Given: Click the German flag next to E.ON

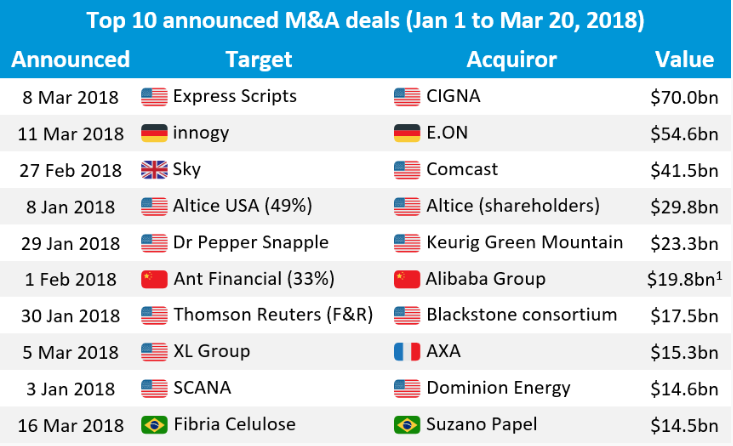Looking at the screenshot, I should (407, 133).
